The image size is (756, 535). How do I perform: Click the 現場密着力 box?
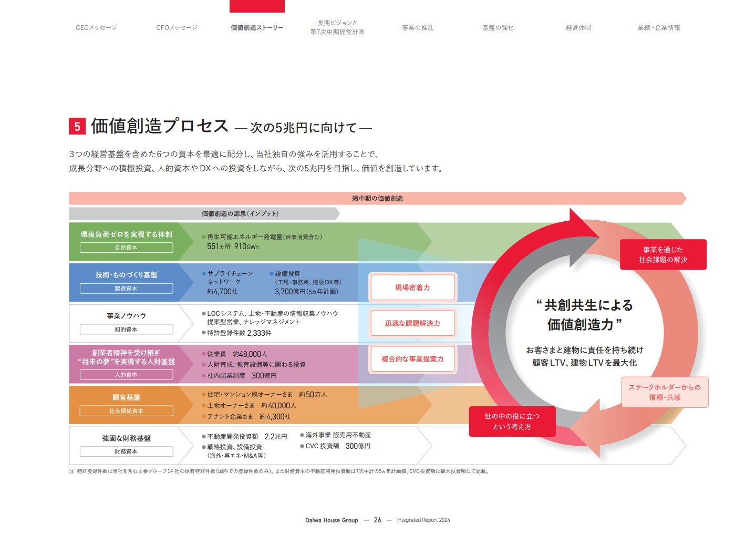pos(412,287)
